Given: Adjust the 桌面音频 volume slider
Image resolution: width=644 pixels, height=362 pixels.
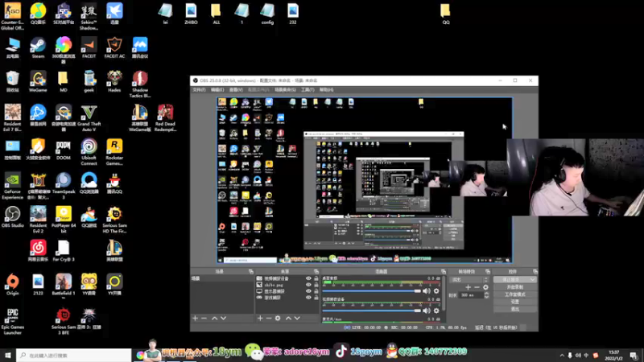Looking at the screenshot, I should (x=372, y=291).
